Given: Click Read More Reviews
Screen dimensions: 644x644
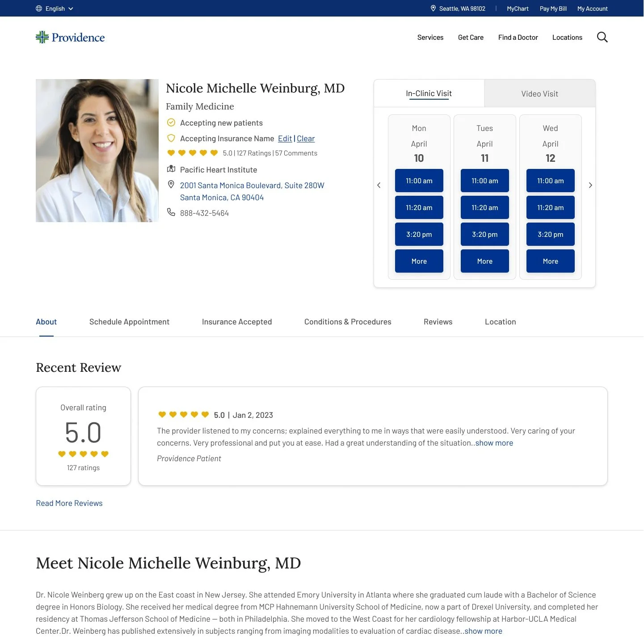Looking at the screenshot, I should [x=69, y=503].
